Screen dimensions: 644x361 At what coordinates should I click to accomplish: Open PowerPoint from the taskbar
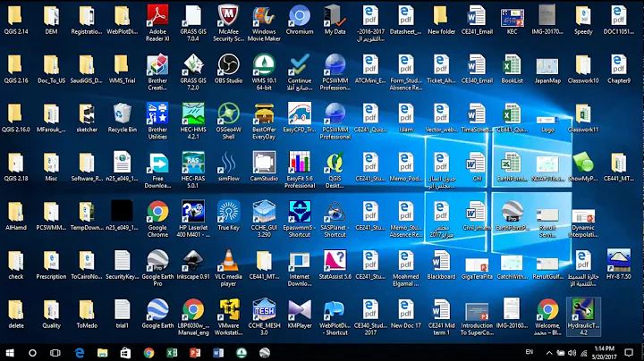point(195,353)
